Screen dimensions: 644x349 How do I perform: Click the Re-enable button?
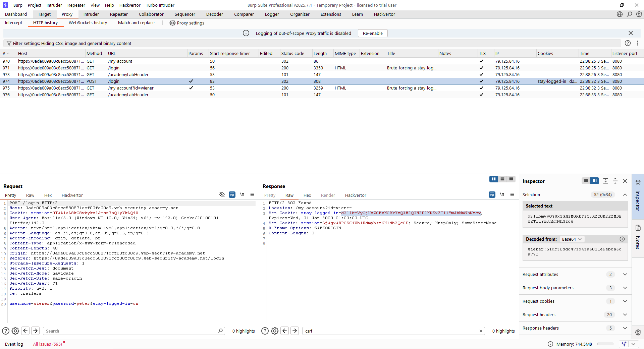[372, 33]
